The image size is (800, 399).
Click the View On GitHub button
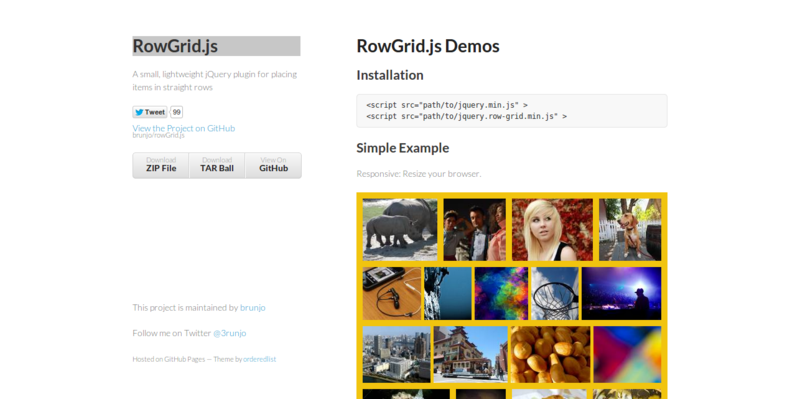273,165
